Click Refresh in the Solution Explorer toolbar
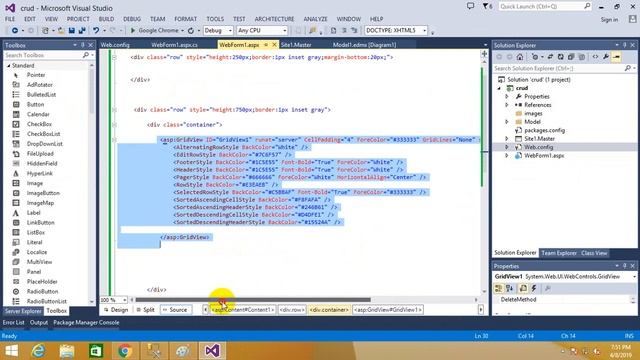Viewport: 640px width, 360px height. 561,57
